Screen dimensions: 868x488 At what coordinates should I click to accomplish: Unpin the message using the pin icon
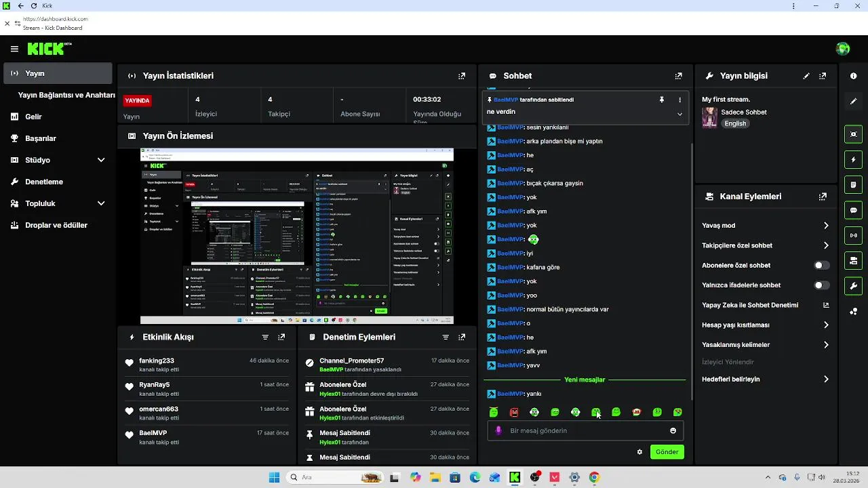[x=662, y=100]
